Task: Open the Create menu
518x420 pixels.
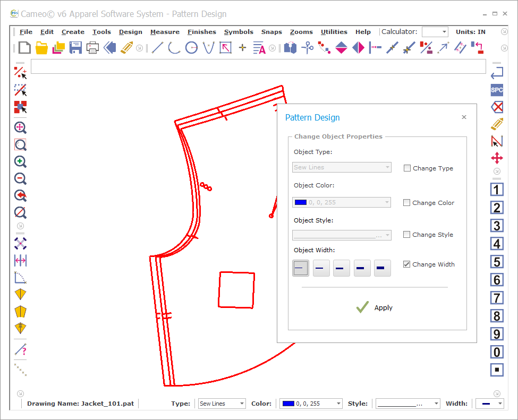Action: pos(73,32)
